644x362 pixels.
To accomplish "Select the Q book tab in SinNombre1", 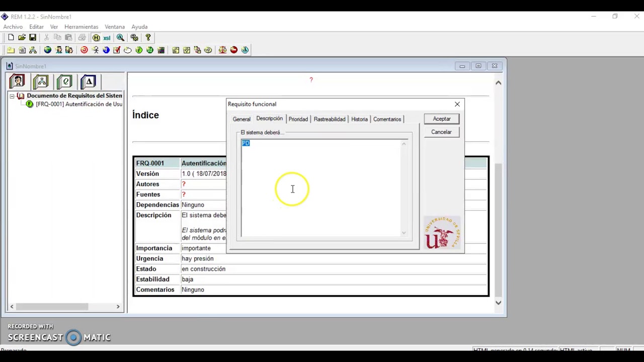I will click(x=64, y=81).
